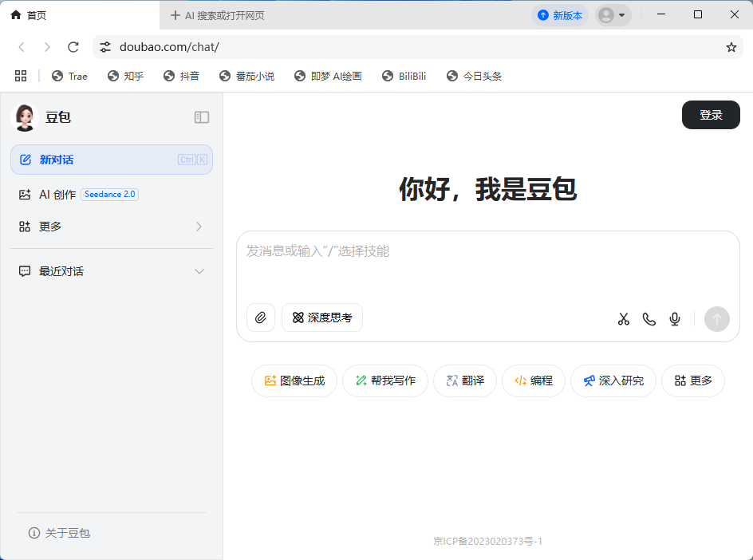Screen dimensions: 753x560
Task: Click the scissors screenshot icon
Action: coord(623,319)
